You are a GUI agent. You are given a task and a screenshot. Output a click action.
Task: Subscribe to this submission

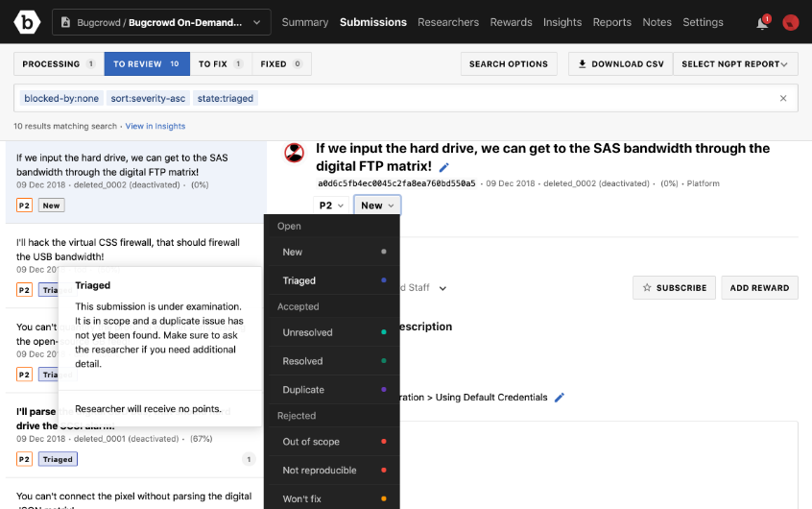click(674, 287)
